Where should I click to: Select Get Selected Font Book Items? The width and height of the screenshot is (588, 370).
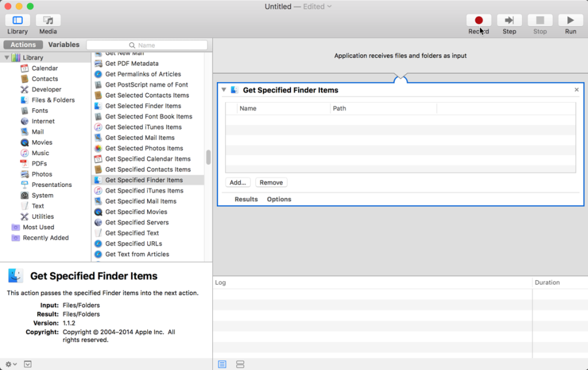[148, 117]
